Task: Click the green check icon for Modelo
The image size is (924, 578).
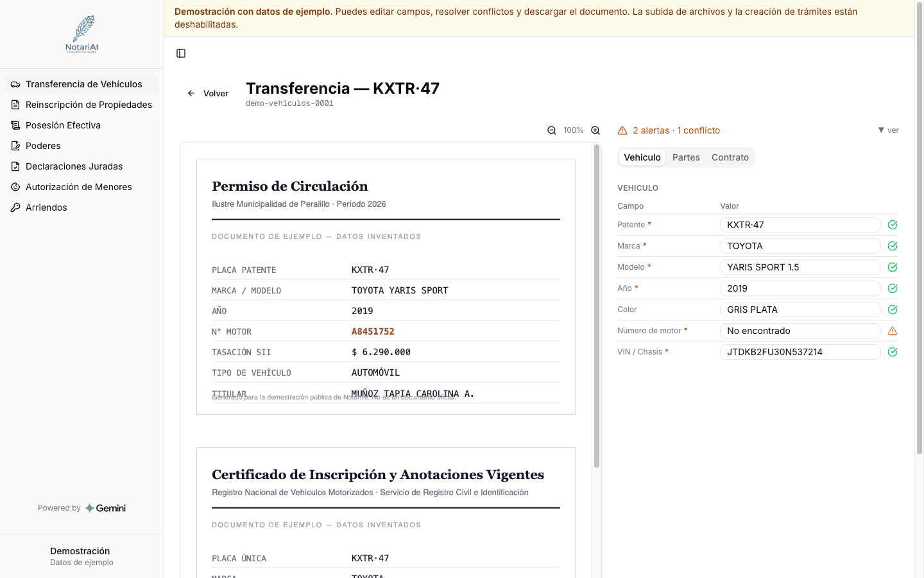Action: pyautogui.click(x=893, y=267)
